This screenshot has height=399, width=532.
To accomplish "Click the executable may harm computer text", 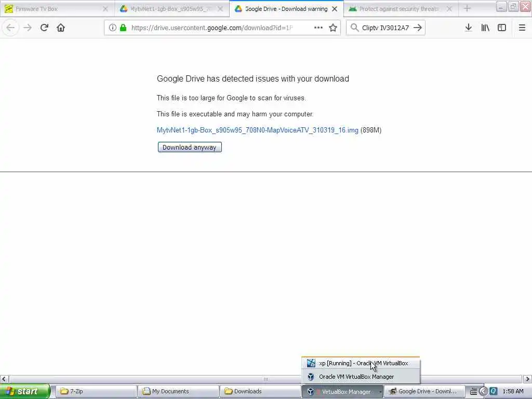I will [x=235, y=114].
